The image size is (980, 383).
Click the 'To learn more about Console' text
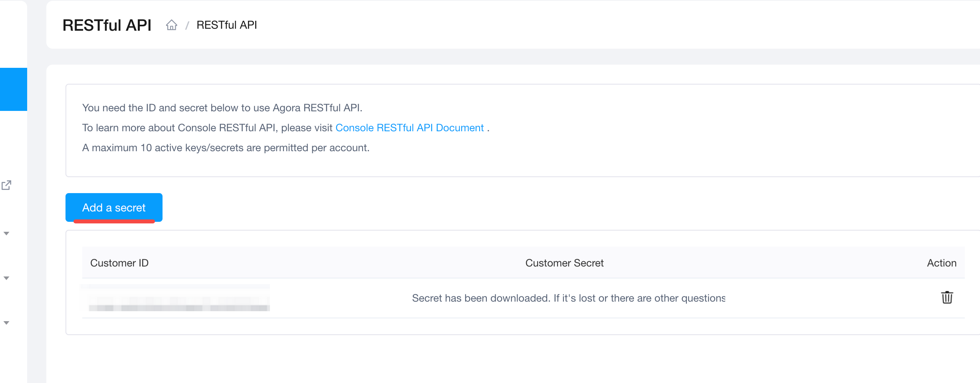[207, 128]
